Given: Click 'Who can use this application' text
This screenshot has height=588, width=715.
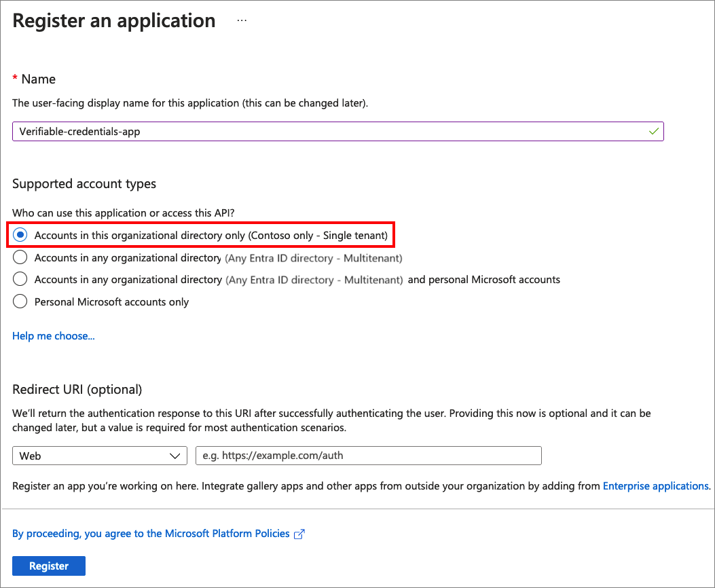Looking at the screenshot, I should click(x=123, y=213).
